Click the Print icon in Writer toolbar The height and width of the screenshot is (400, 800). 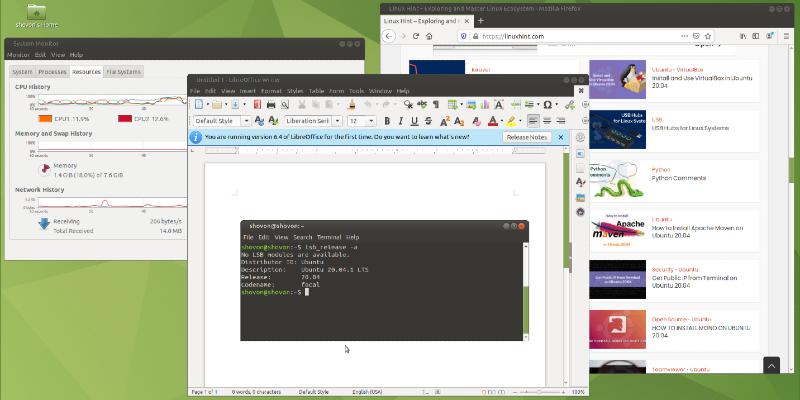point(272,104)
